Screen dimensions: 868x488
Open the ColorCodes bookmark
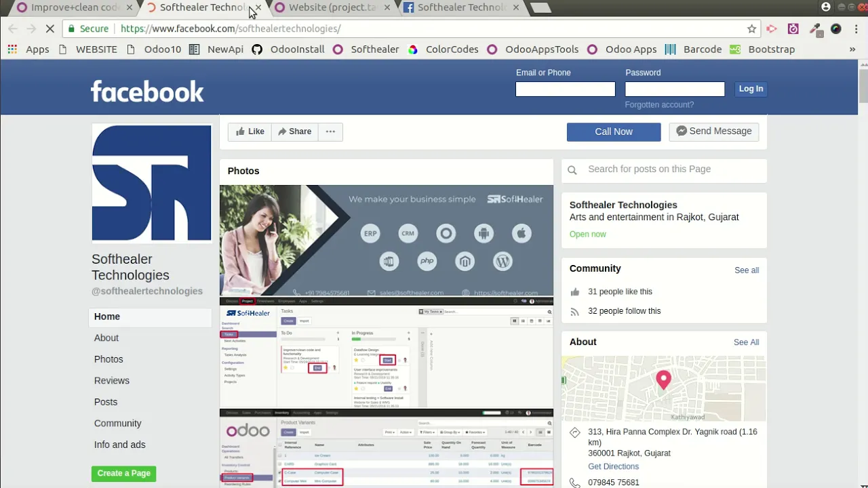pos(443,49)
